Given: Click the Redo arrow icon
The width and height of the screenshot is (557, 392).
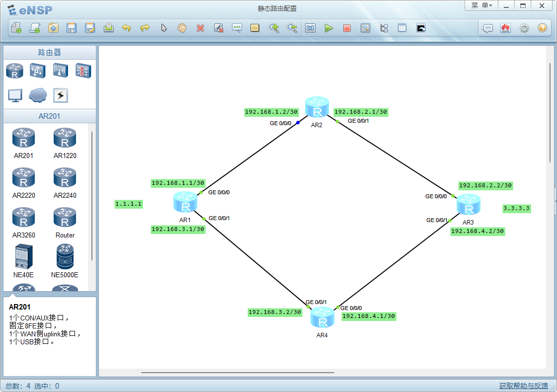Looking at the screenshot, I should coord(145,28).
